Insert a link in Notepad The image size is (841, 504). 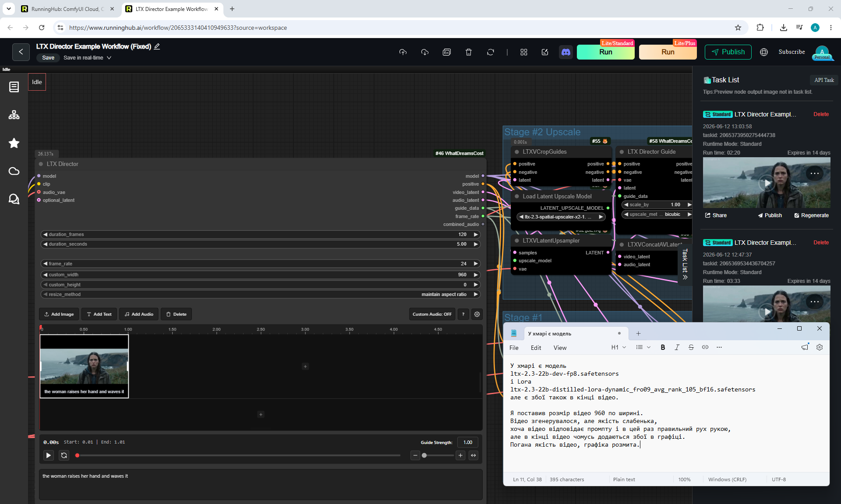pyautogui.click(x=705, y=347)
